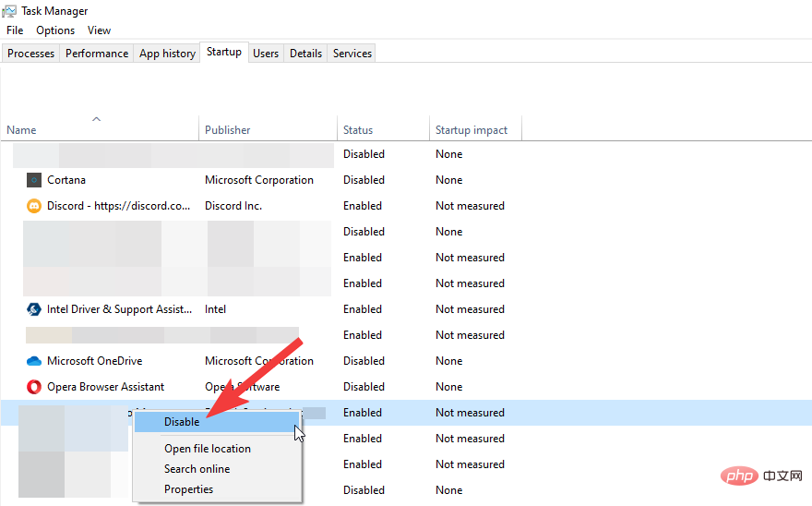The width and height of the screenshot is (812, 506).
Task: Choose Open file location in context menu
Action: tap(208, 449)
